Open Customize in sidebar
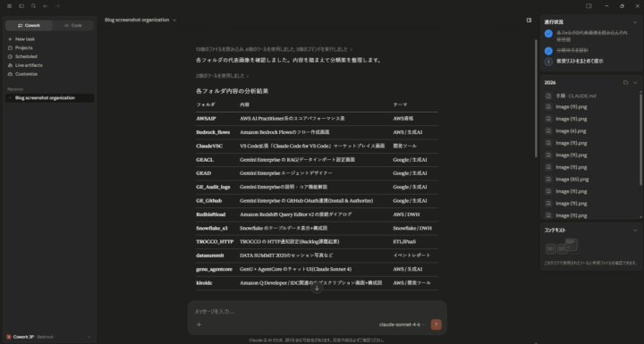This screenshot has height=344, width=644. pyautogui.click(x=26, y=74)
